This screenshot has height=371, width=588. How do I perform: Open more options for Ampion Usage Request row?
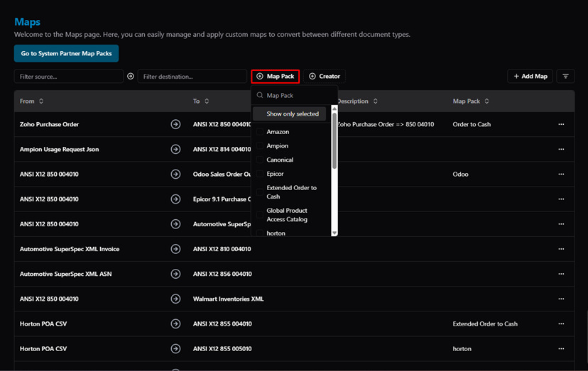tap(561, 149)
